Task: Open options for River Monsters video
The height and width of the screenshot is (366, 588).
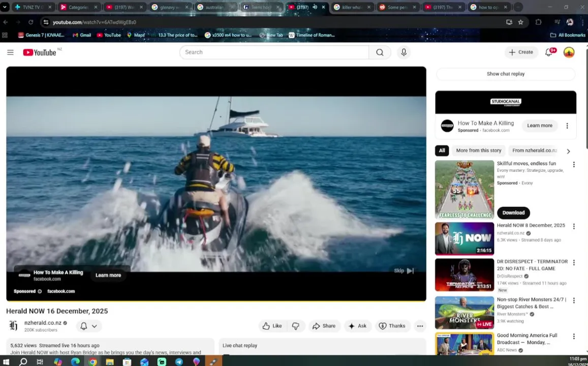Action: tap(573, 301)
